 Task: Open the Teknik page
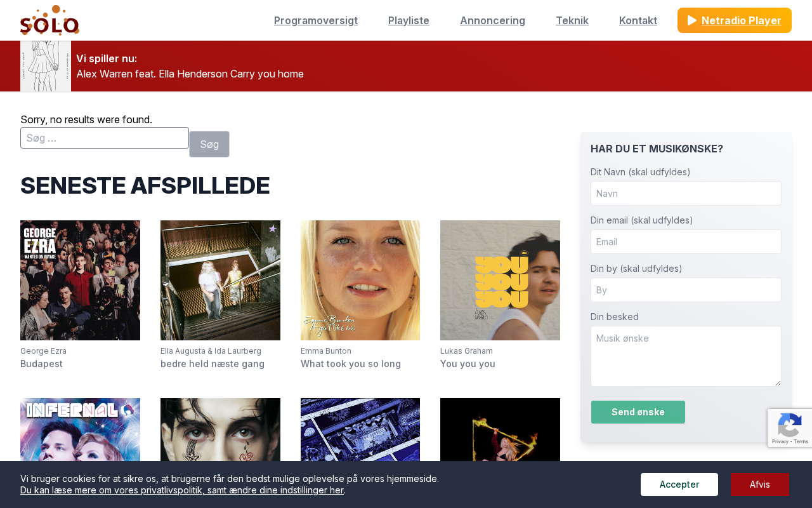[572, 20]
